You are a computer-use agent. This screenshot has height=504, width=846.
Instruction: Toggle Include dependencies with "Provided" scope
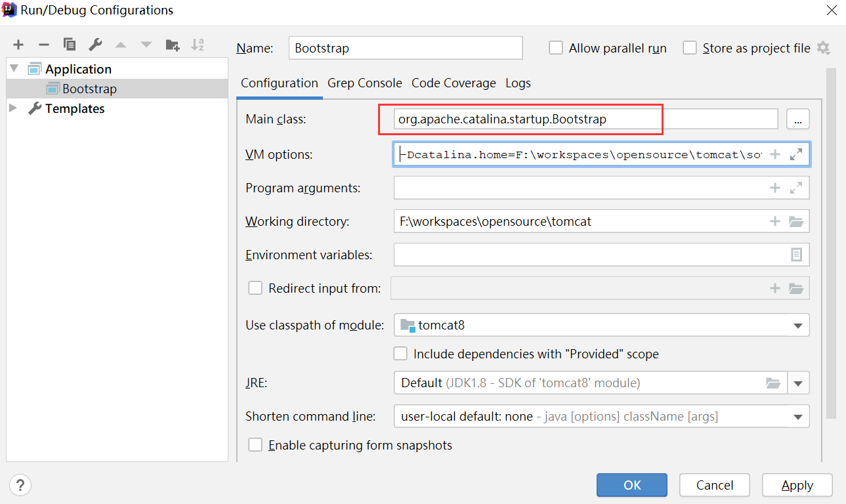click(x=400, y=354)
